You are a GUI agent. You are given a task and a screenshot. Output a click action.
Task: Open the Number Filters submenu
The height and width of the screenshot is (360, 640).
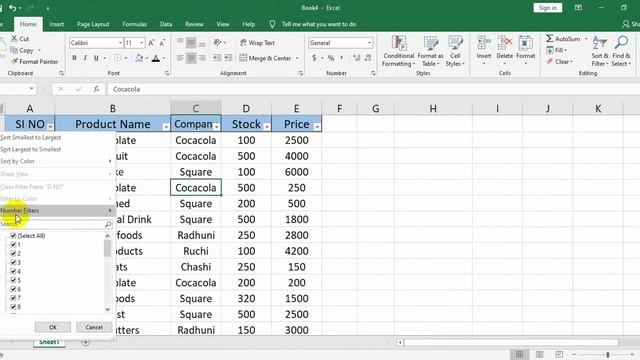pyautogui.click(x=57, y=211)
